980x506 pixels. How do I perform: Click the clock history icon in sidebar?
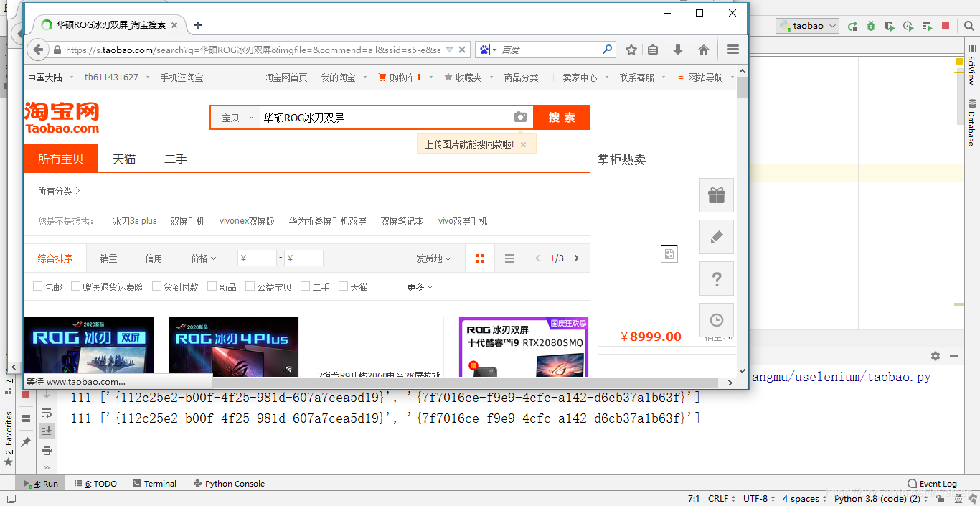pos(717,320)
